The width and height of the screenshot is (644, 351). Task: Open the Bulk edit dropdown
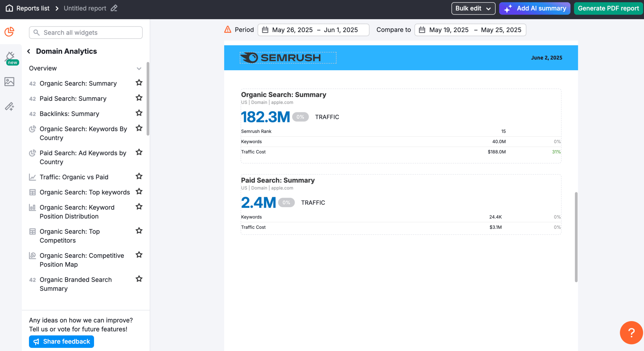pos(473,8)
